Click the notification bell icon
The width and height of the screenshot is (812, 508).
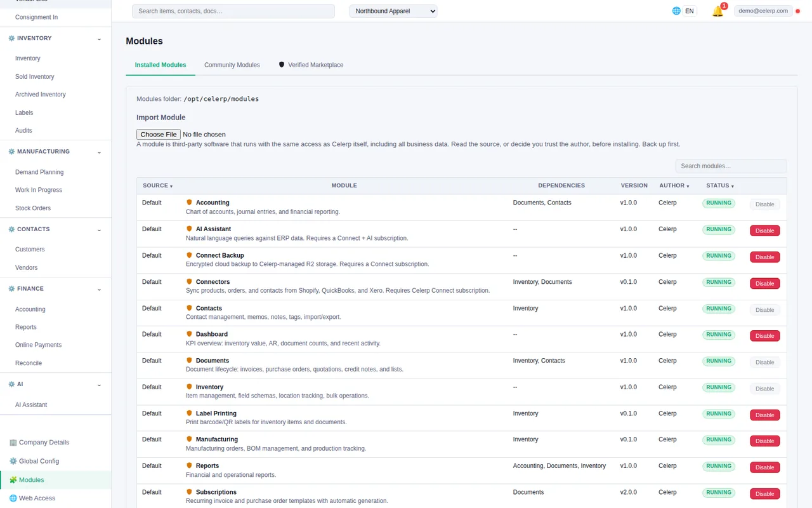click(x=717, y=11)
